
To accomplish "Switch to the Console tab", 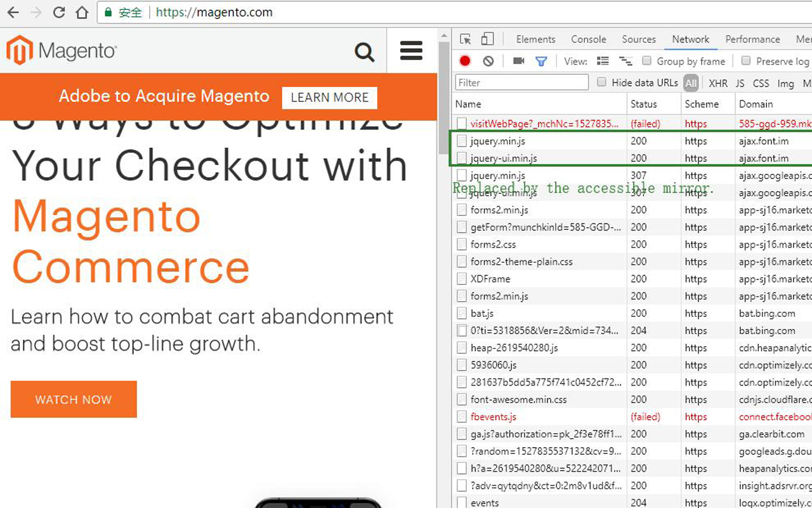I will click(x=589, y=39).
